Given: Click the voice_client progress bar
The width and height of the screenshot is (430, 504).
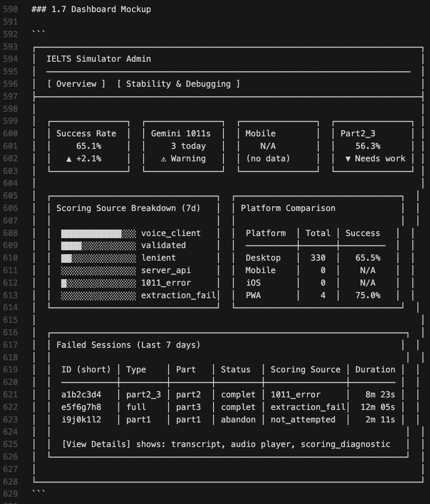Looking at the screenshot, I should [98, 233].
